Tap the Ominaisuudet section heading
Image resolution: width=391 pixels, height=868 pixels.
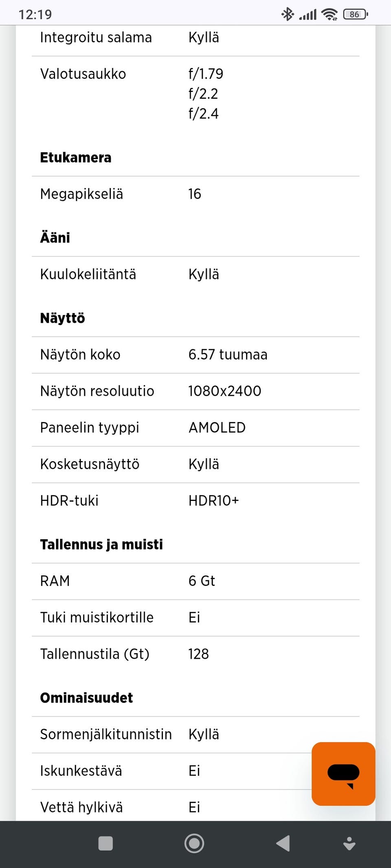click(86, 697)
